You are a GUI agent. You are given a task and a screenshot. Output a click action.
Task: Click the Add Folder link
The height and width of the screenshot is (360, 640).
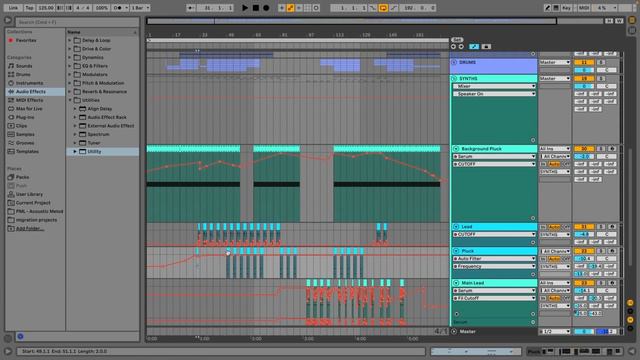click(x=29, y=229)
